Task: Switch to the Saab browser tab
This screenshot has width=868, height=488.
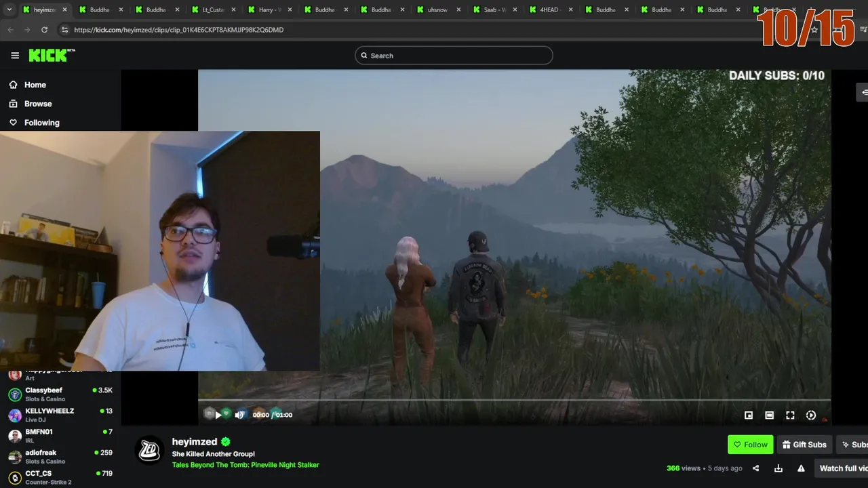Action: (494, 10)
